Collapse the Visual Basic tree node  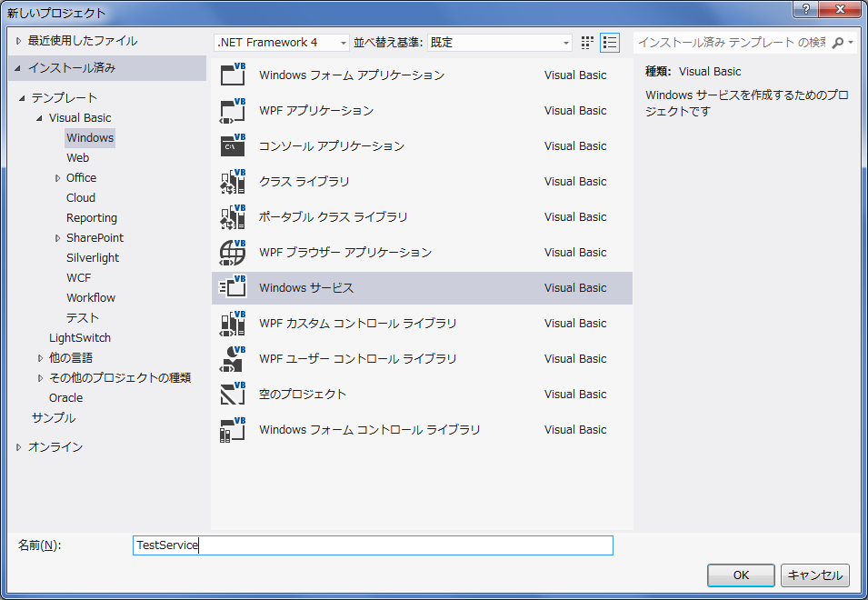39,118
